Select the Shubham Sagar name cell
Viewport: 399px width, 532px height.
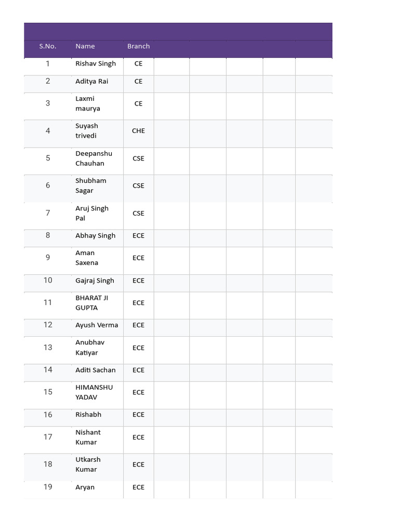(x=91, y=186)
